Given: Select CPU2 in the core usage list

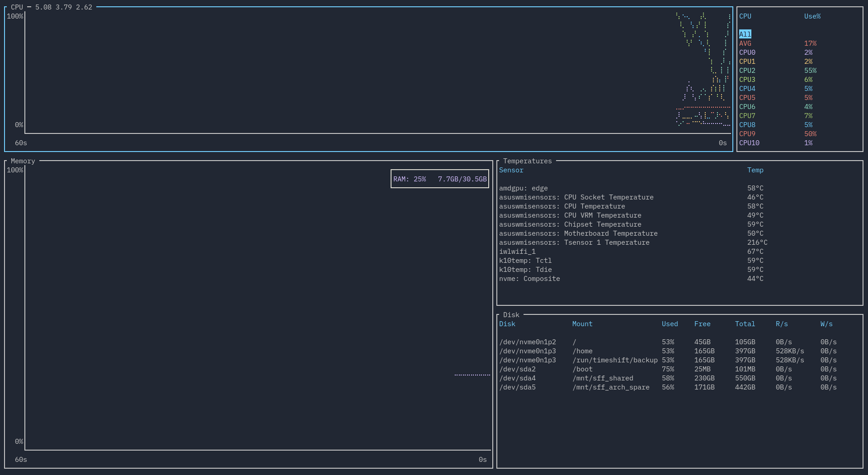Looking at the screenshot, I should (x=747, y=71).
